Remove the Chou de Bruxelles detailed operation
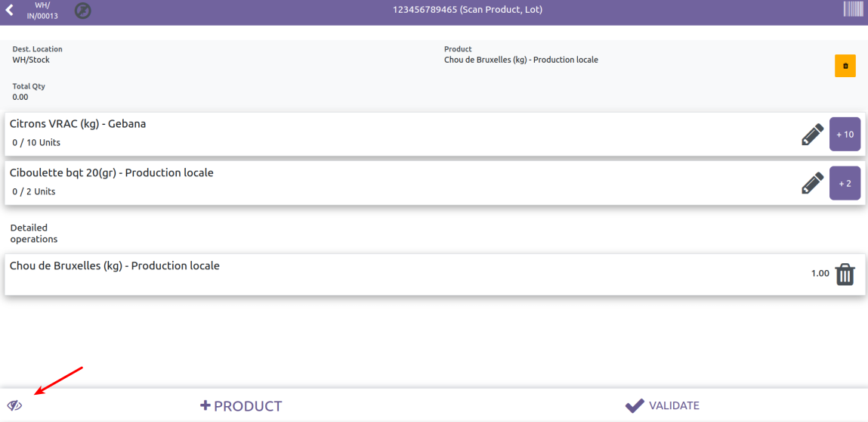 [x=845, y=274]
